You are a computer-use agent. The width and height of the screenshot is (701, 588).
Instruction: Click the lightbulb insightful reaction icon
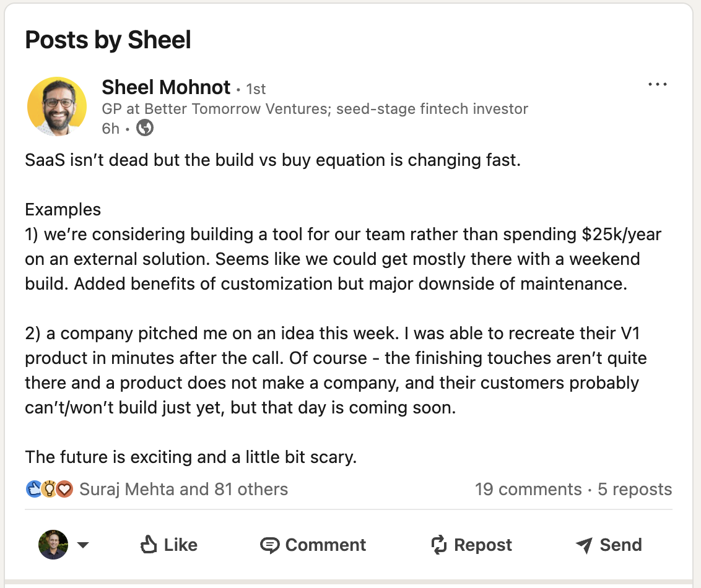point(49,490)
